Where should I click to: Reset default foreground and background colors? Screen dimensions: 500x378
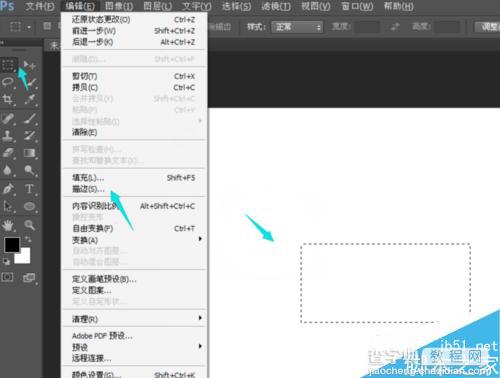pyautogui.click(x=6, y=262)
